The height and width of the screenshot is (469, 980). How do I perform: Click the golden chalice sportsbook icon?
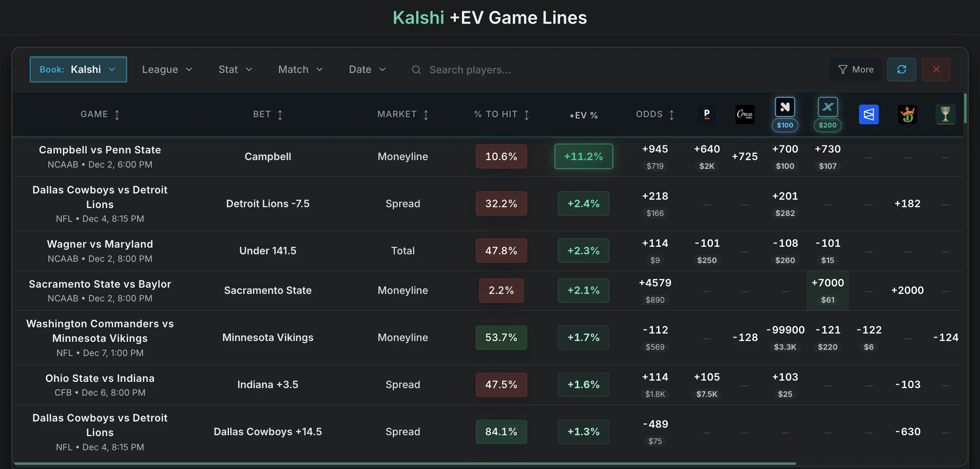coord(945,114)
